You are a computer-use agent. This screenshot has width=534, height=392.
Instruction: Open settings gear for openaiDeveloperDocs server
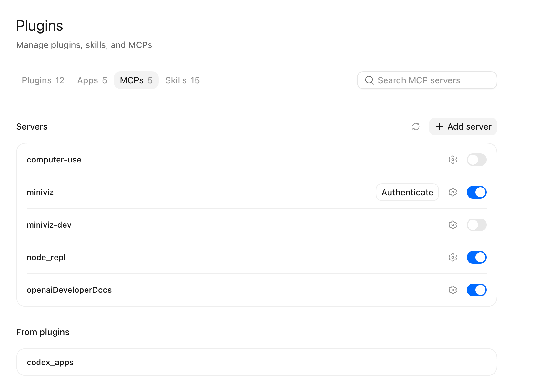(453, 290)
